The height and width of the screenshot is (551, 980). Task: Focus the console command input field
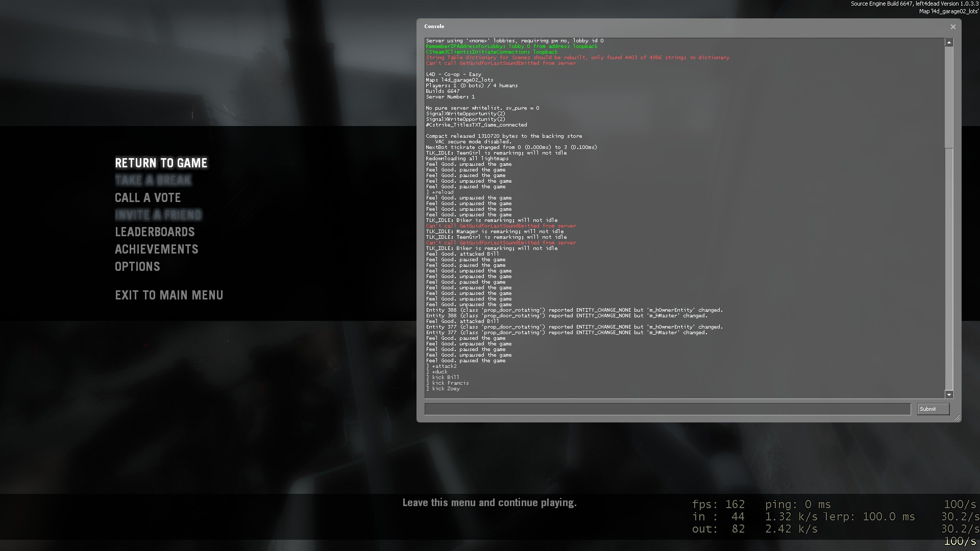pyautogui.click(x=667, y=409)
